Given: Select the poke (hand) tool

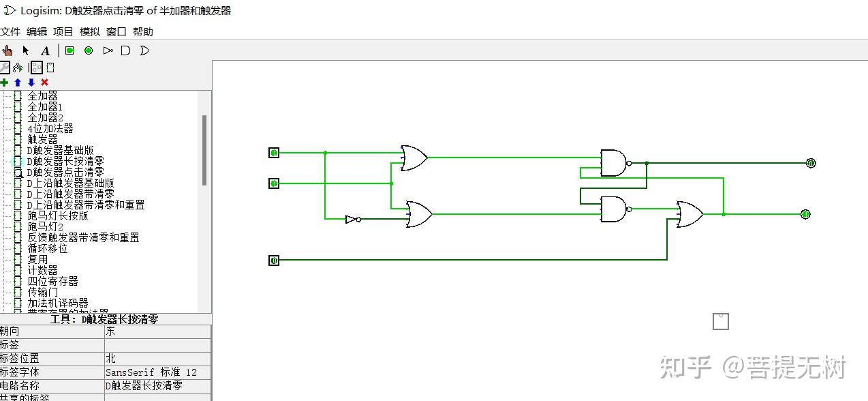Looking at the screenshot, I should (7, 50).
